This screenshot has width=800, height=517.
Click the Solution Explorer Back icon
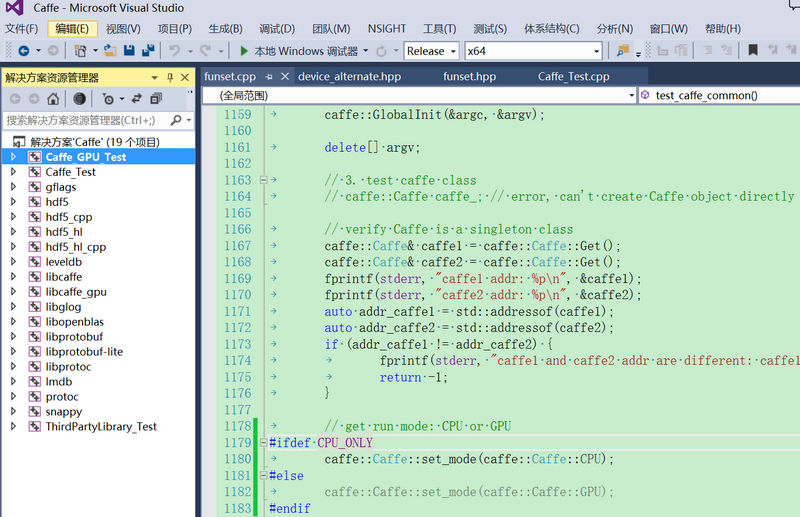point(15,99)
